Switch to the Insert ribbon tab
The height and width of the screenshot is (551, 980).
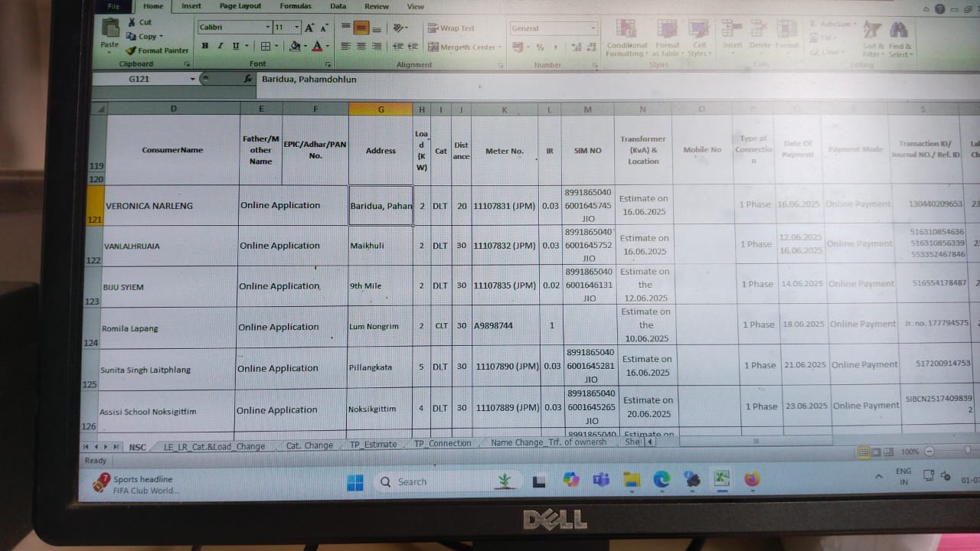191,6
